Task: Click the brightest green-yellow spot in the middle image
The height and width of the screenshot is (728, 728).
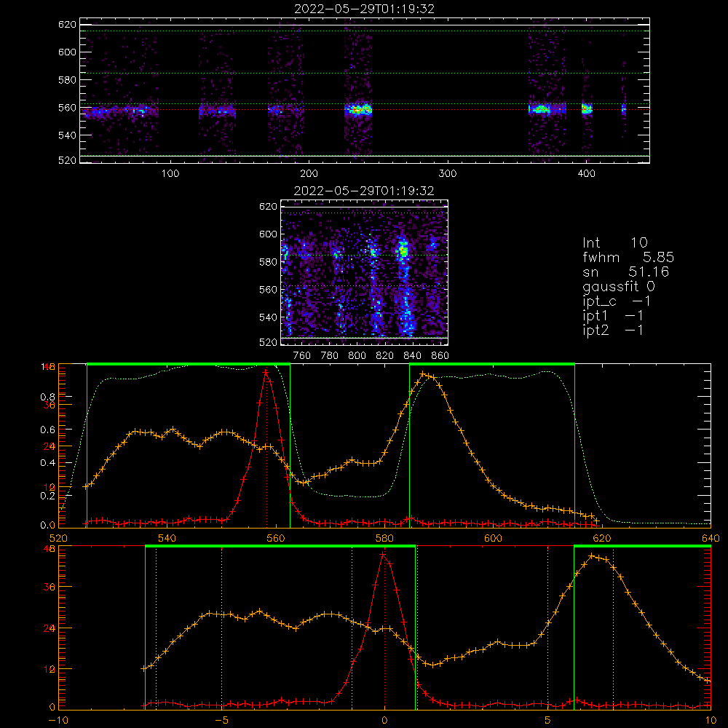Action: [x=403, y=251]
